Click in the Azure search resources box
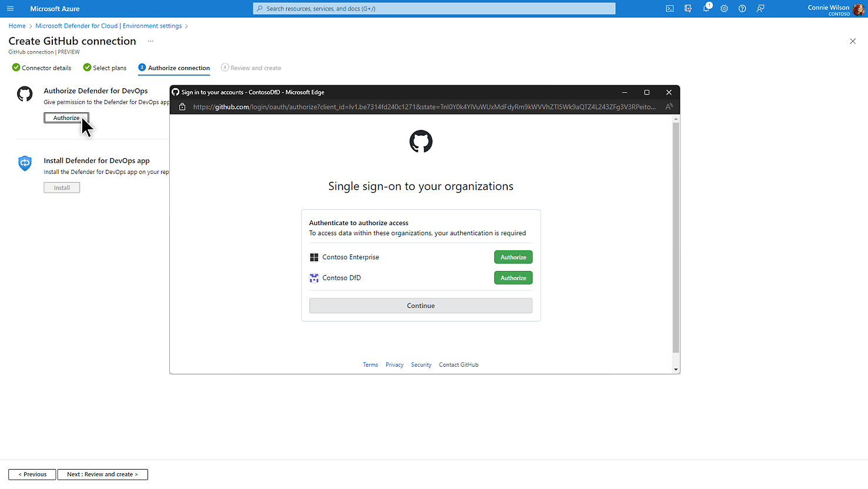 point(435,9)
